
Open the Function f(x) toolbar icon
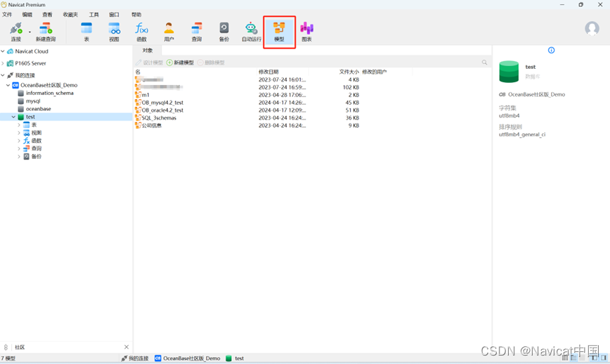[142, 32]
